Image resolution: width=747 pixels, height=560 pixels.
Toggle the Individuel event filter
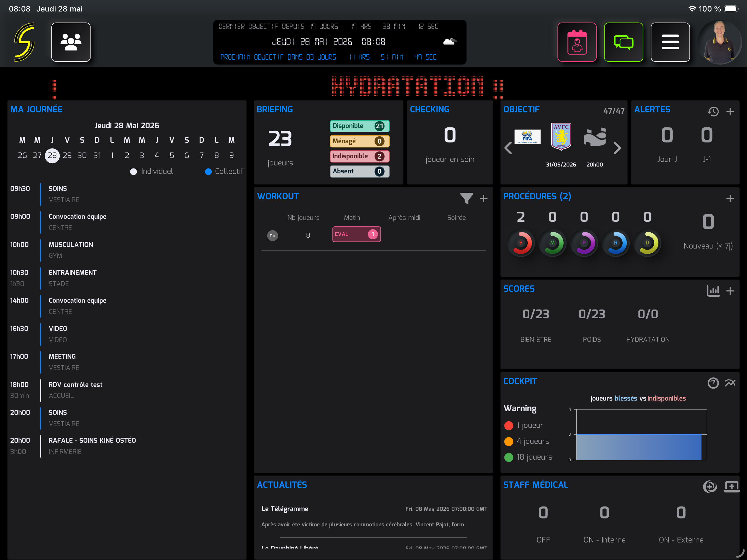click(x=152, y=171)
